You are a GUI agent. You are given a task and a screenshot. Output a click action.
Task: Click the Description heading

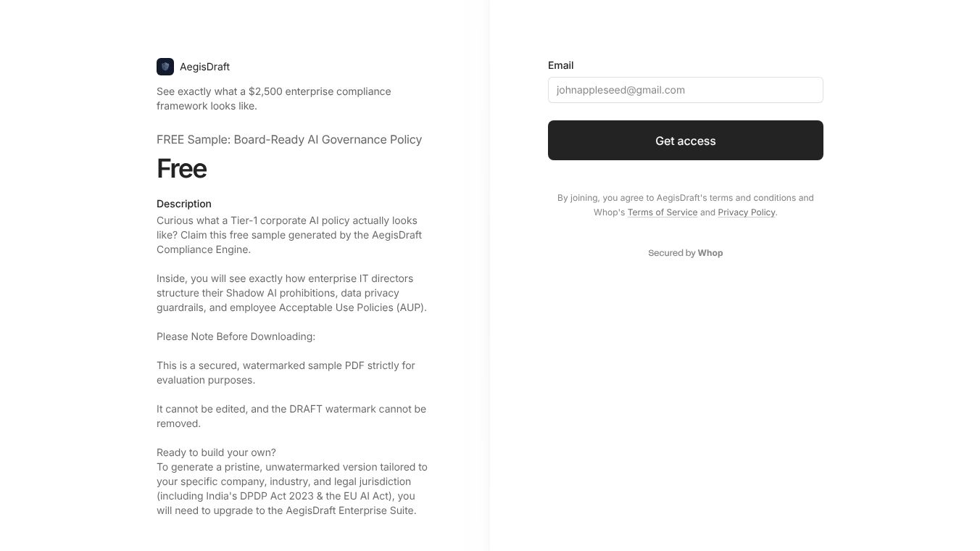[x=184, y=204]
